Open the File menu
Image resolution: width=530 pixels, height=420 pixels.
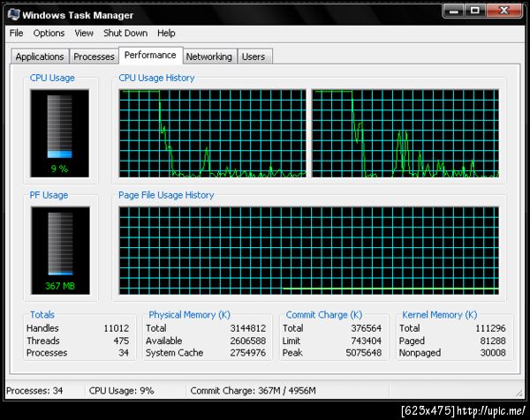(x=16, y=33)
